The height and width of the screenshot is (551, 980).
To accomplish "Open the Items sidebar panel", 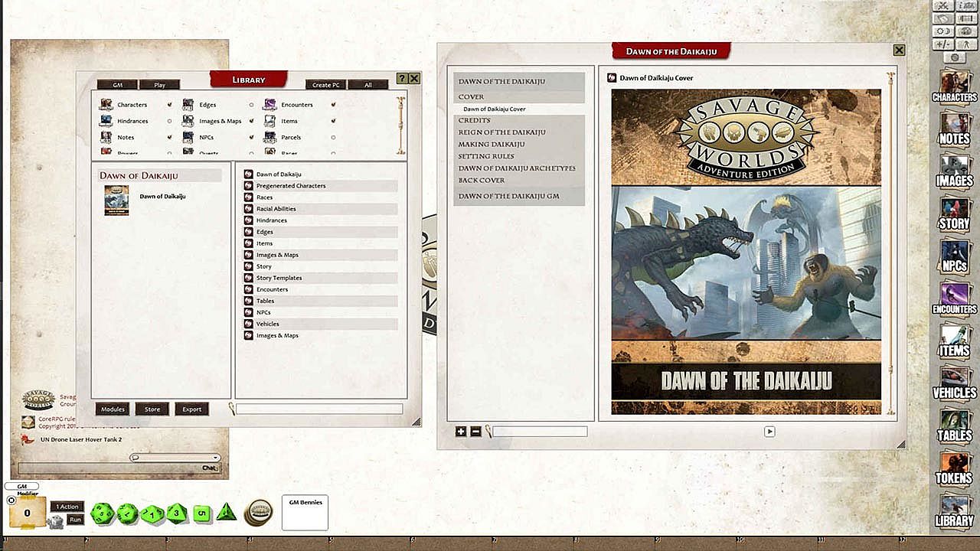I will pos(954,341).
